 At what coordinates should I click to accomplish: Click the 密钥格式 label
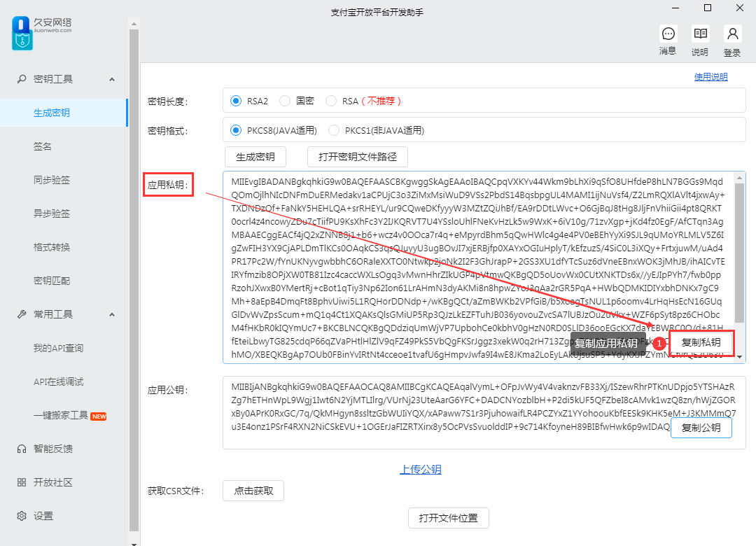click(x=168, y=131)
